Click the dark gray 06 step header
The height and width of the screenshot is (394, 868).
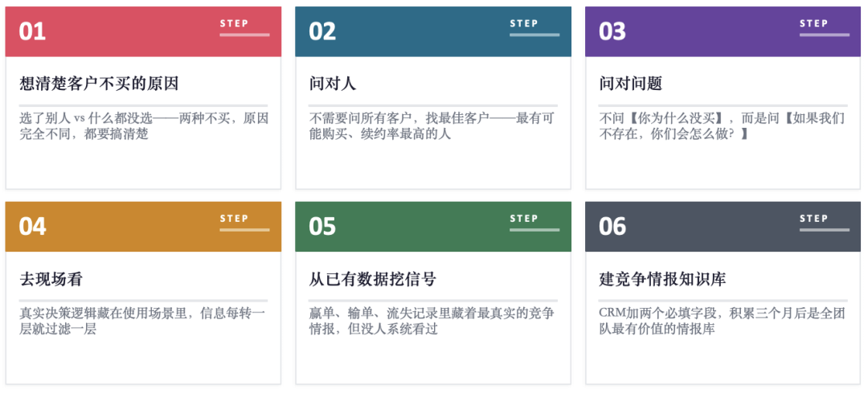[723, 227]
